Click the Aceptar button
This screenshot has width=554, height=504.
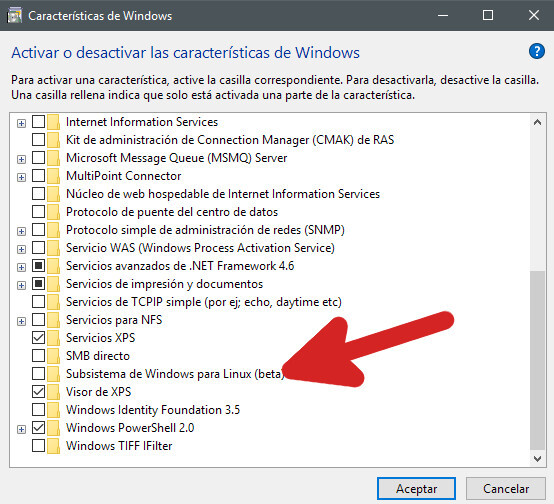click(x=416, y=489)
